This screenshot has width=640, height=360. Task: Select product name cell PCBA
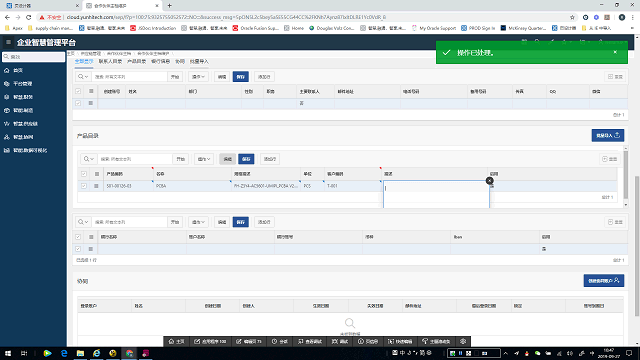[x=192, y=186]
